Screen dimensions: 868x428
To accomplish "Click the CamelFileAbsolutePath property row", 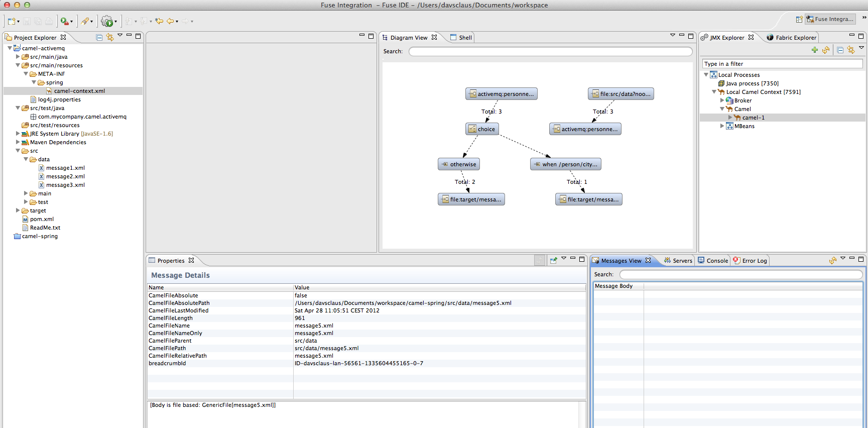I will click(366, 303).
